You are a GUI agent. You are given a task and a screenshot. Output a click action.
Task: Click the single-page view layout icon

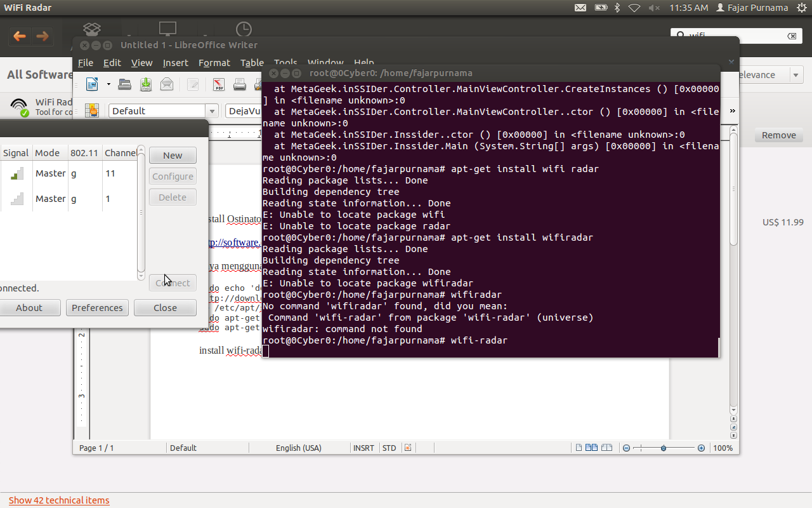[579, 448]
